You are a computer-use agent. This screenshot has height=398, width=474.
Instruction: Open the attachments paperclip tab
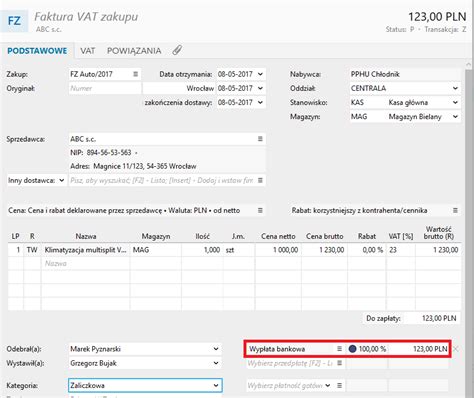coord(177,51)
